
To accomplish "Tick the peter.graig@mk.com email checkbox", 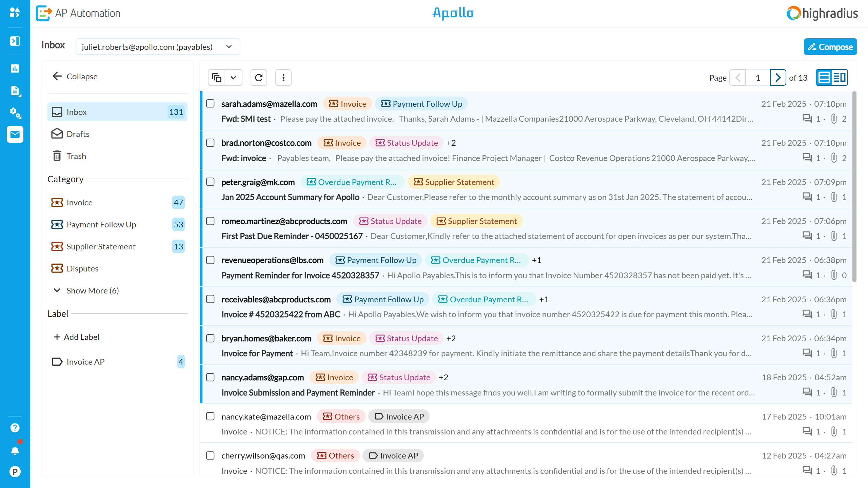I will pyautogui.click(x=210, y=182).
